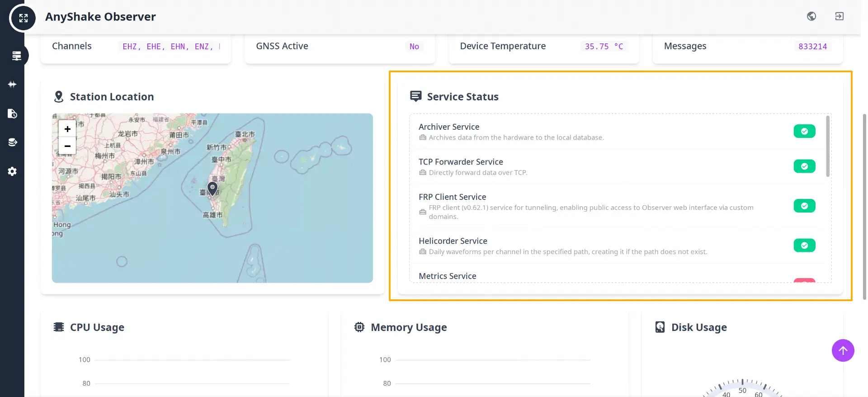The height and width of the screenshot is (397, 868).
Task: Open the dashboard sidebar icon
Action: (17, 56)
